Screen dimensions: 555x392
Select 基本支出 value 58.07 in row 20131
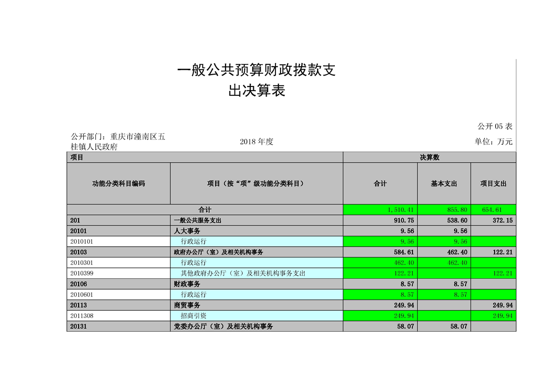(459, 327)
